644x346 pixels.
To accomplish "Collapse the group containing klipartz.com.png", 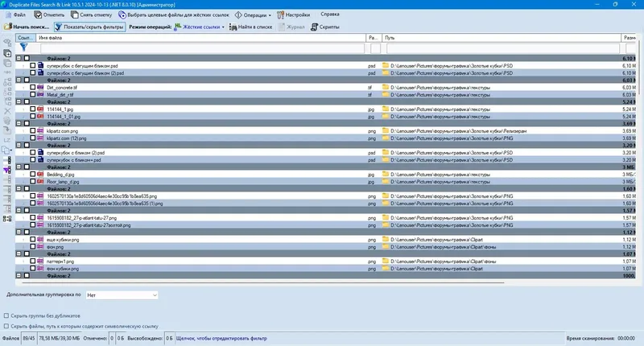I will (19, 124).
